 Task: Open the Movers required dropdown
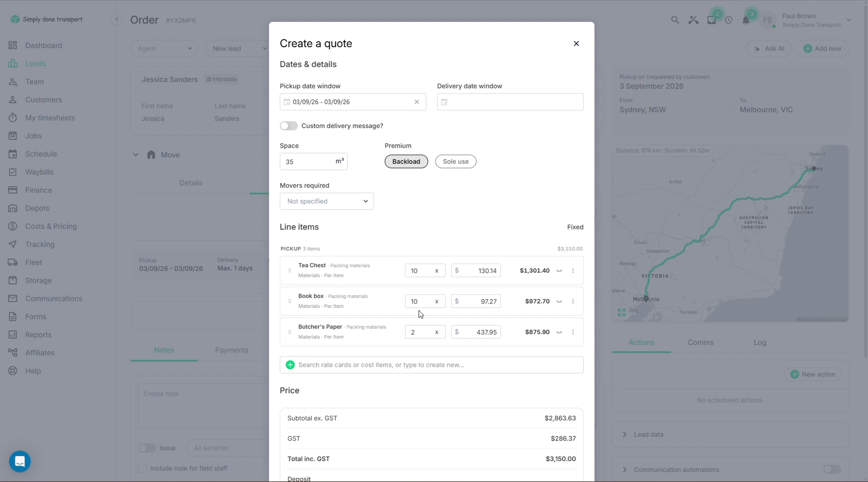coord(327,201)
